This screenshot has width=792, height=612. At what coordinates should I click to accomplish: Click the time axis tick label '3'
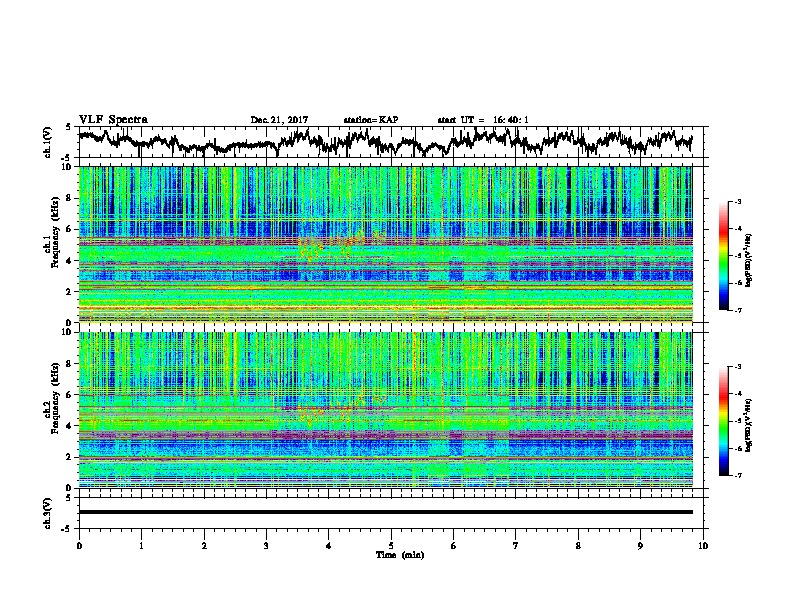point(266,546)
